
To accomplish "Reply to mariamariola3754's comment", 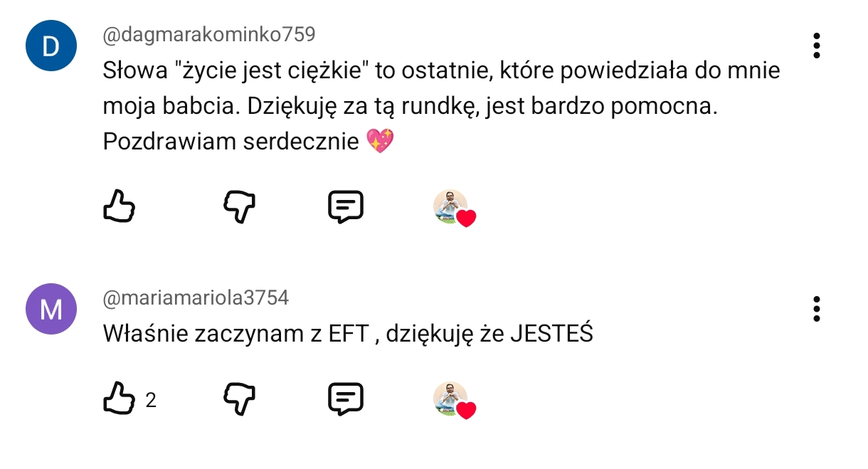I will pyautogui.click(x=346, y=399).
